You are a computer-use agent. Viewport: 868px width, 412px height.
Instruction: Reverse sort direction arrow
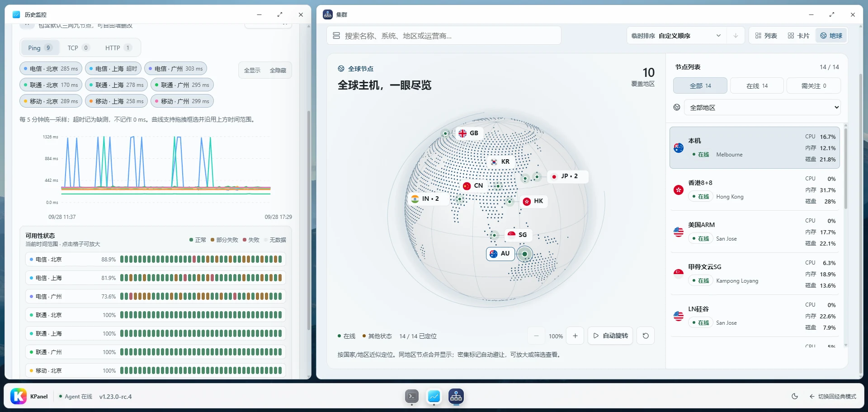[x=736, y=36]
